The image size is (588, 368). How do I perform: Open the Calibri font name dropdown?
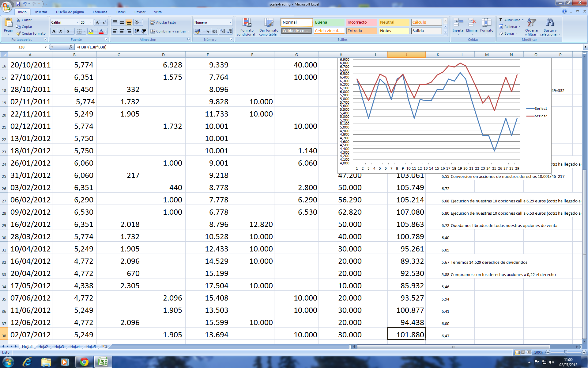click(x=77, y=22)
